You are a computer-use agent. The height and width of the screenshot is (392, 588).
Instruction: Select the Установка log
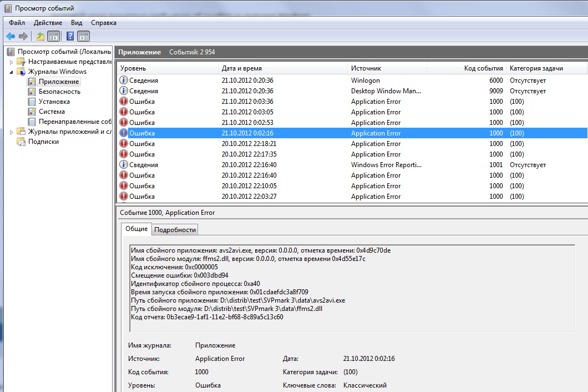point(54,102)
